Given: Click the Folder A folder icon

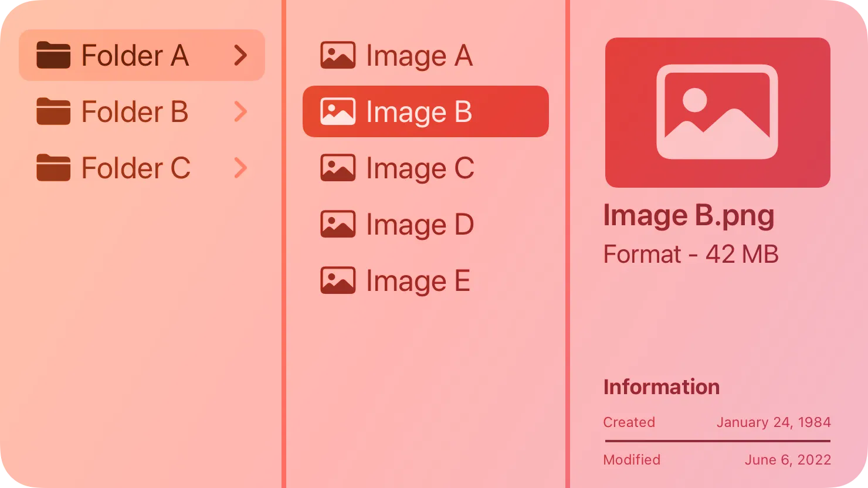Looking at the screenshot, I should click(x=53, y=55).
